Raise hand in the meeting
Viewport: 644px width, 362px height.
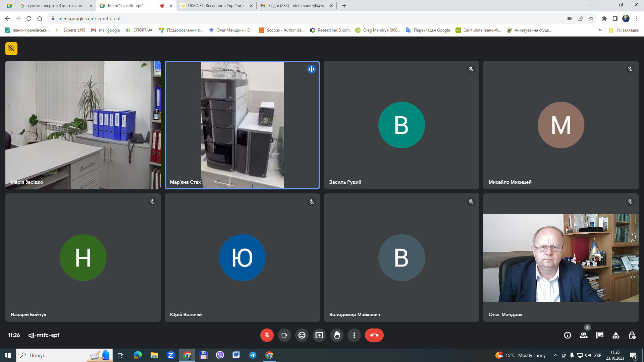coord(337,335)
